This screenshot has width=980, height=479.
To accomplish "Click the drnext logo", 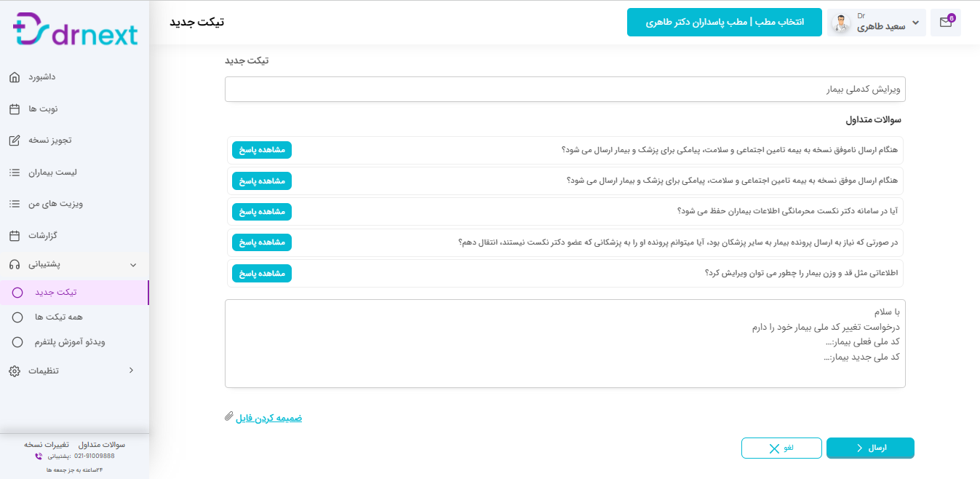I will pos(75,30).
